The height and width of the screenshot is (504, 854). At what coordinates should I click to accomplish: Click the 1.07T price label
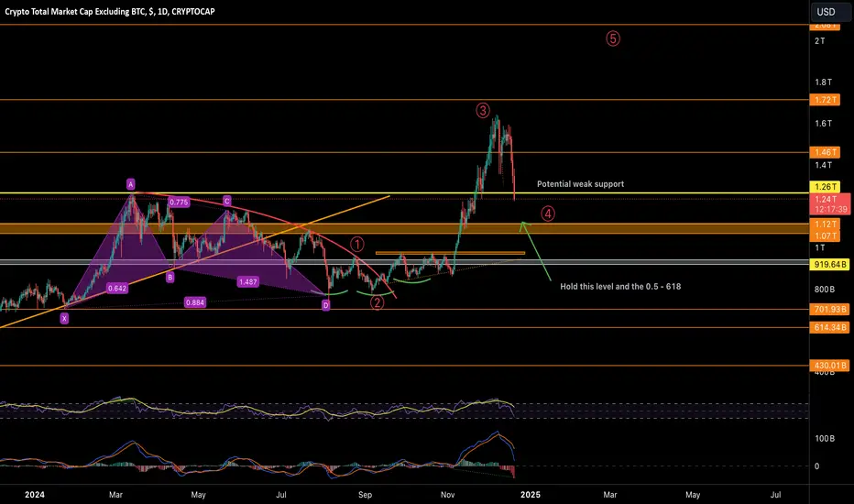point(826,236)
